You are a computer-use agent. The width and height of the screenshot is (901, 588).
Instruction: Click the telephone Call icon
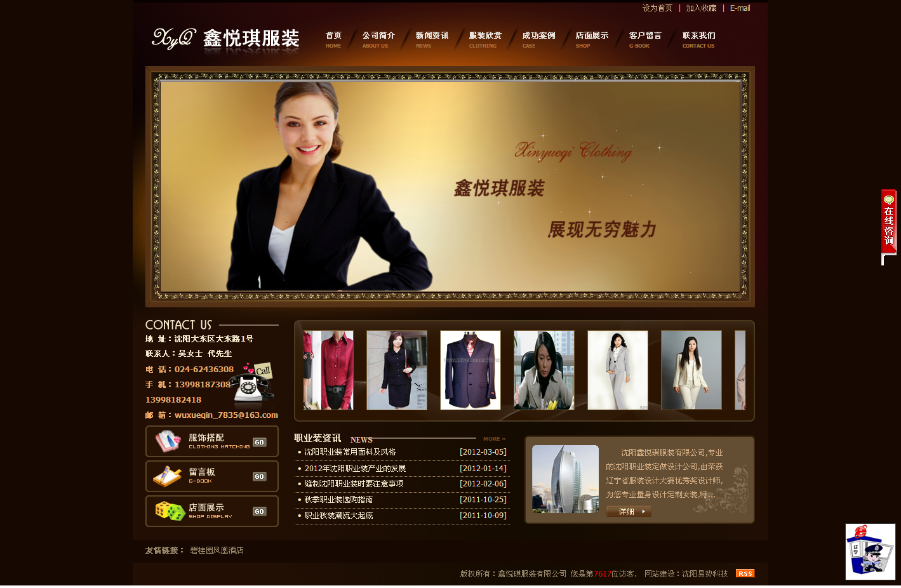tap(253, 384)
